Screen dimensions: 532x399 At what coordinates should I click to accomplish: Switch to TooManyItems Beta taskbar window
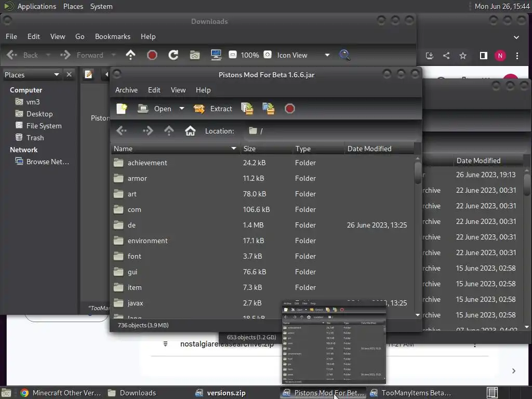point(410,393)
